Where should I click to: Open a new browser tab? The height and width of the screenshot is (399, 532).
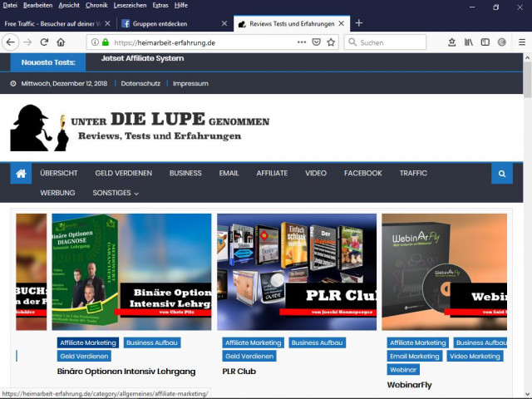pyautogui.click(x=359, y=23)
